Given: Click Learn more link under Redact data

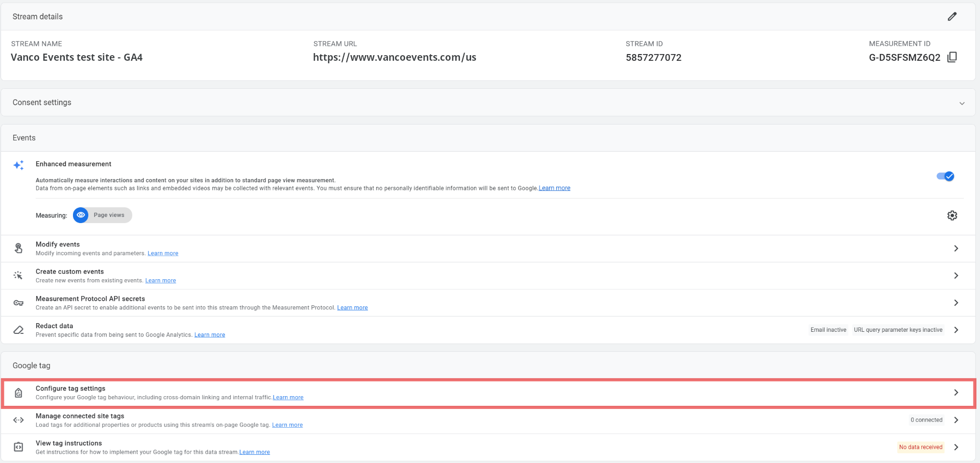Looking at the screenshot, I should point(210,335).
